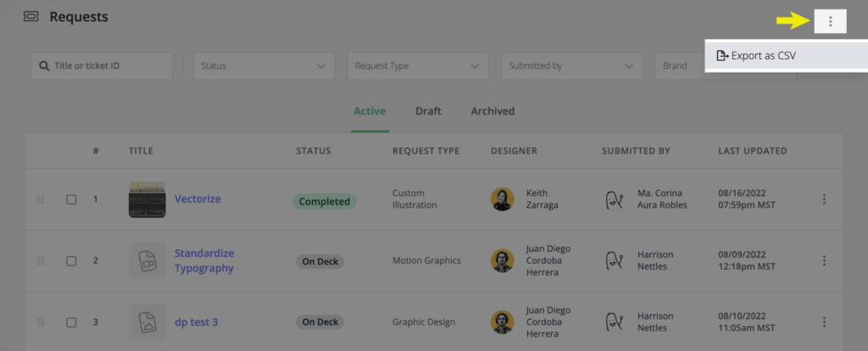The image size is (868, 351).
Task: Click the Requests ticket icon in header
Action: click(31, 17)
